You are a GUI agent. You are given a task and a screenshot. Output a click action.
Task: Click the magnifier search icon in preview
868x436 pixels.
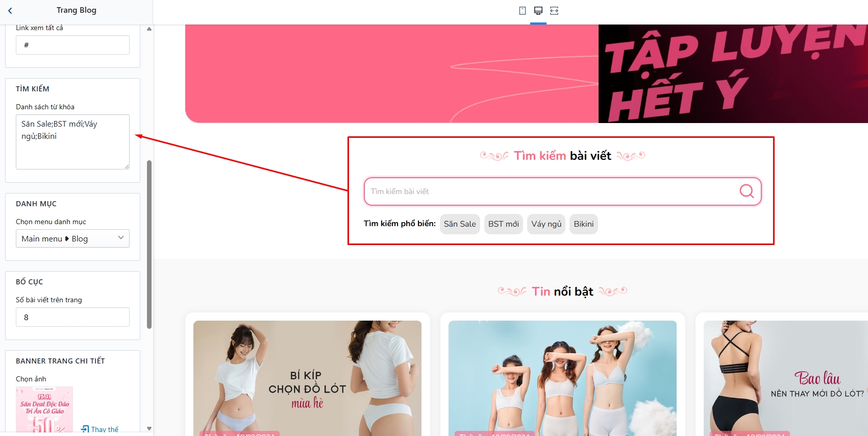[x=747, y=191]
